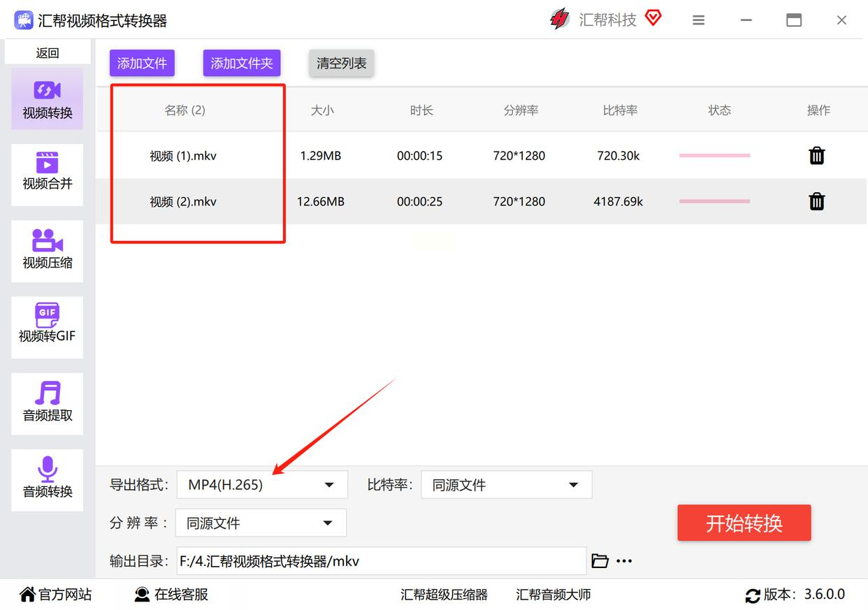Click the 清空列表 button
The height and width of the screenshot is (610, 868).
[x=342, y=63]
